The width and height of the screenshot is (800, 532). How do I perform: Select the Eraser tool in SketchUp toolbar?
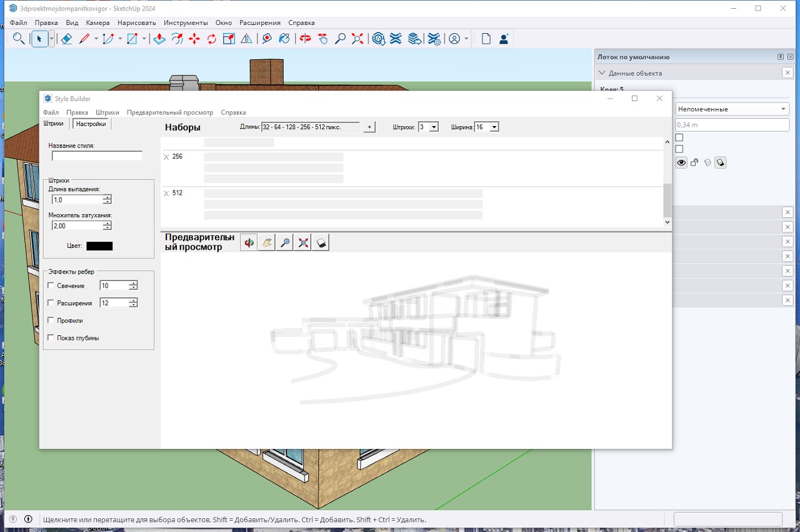click(x=67, y=39)
